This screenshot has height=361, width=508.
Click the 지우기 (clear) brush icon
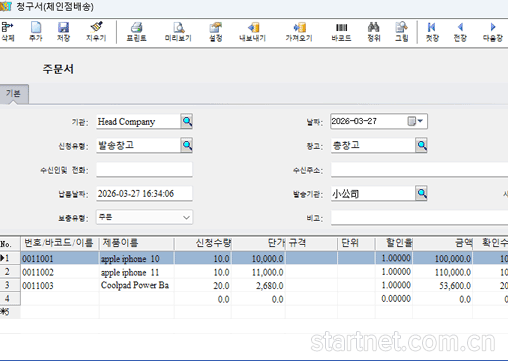(x=96, y=32)
